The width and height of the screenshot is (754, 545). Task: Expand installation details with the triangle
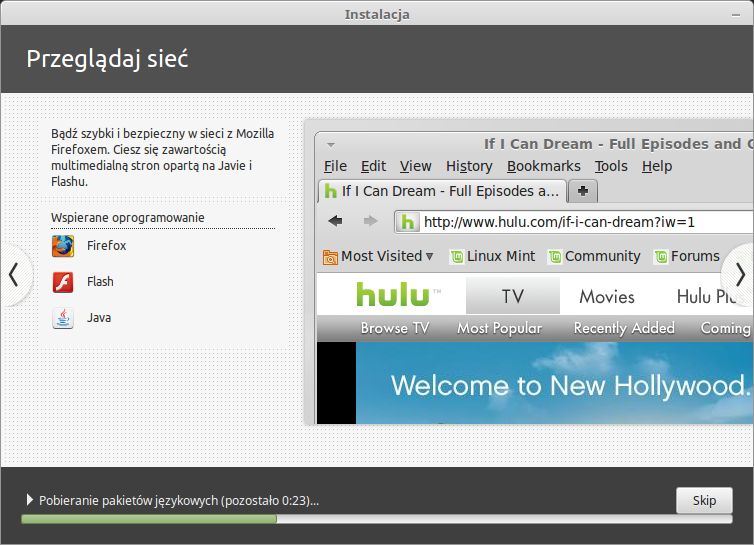(30, 500)
